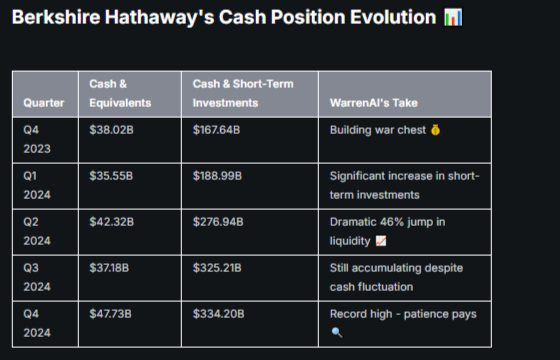The image size is (560, 360).
Task: Click the money bag emoji icon
Action: coord(435,130)
